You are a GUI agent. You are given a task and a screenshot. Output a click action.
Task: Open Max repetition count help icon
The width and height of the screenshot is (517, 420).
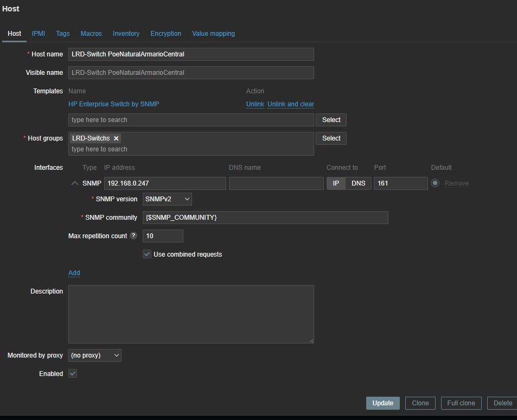[133, 236]
